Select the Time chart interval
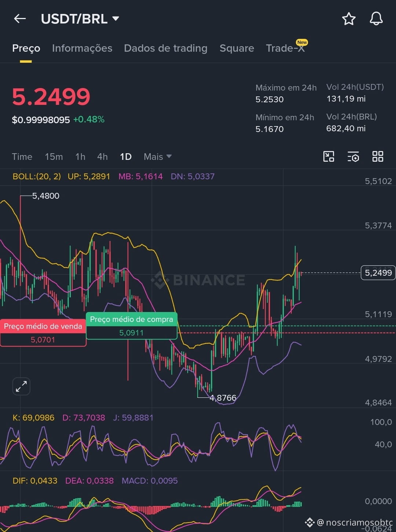 22,157
